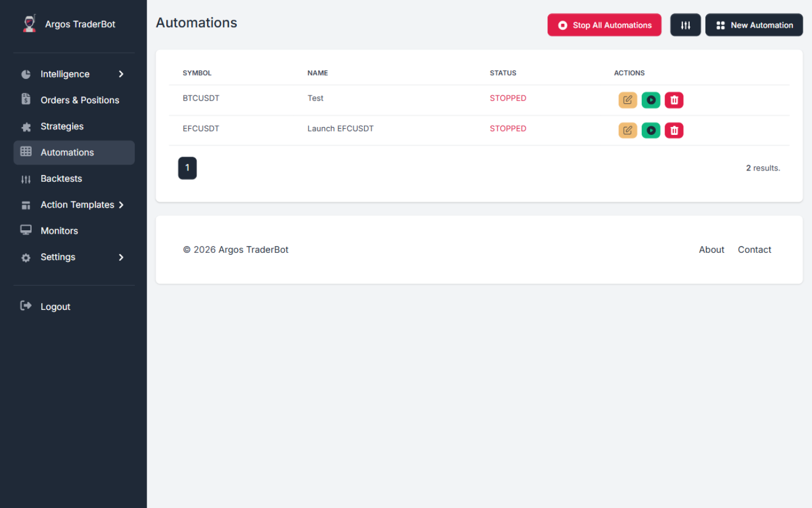The width and height of the screenshot is (812, 508).
Task: Click STOPPED status of EFCUSDT row
Action: pyautogui.click(x=508, y=129)
